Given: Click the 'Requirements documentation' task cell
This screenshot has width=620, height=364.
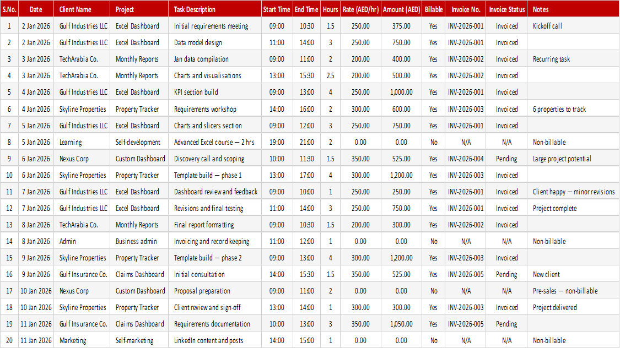Looking at the screenshot, I should pyautogui.click(x=215, y=324).
